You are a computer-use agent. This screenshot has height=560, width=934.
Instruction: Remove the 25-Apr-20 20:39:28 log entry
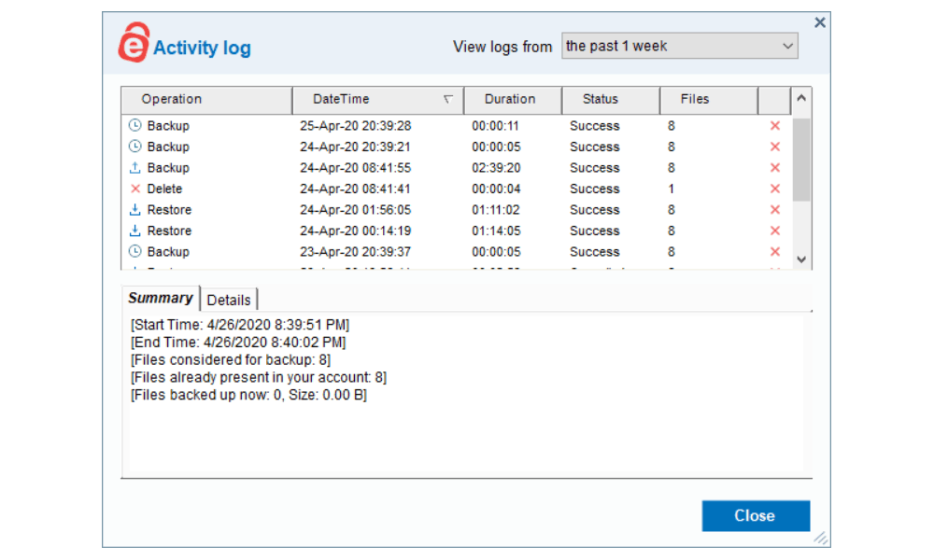click(x=775, y=126)
